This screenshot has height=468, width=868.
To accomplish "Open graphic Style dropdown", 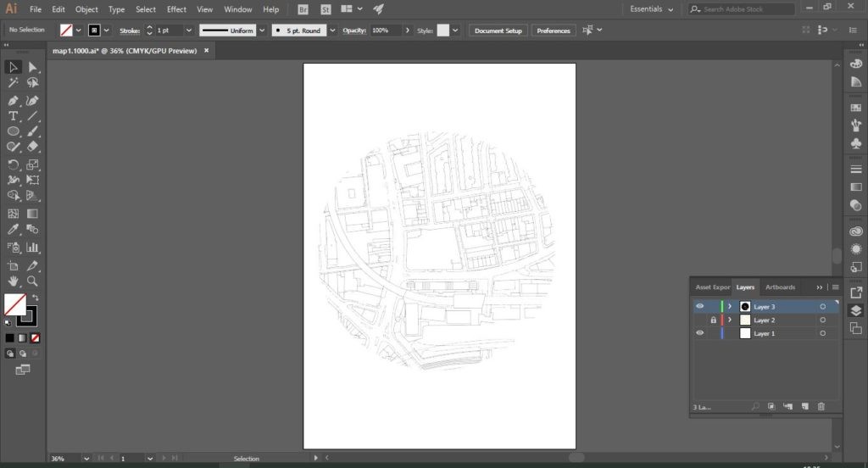I will pyautogui.click(x=455, y=31).
